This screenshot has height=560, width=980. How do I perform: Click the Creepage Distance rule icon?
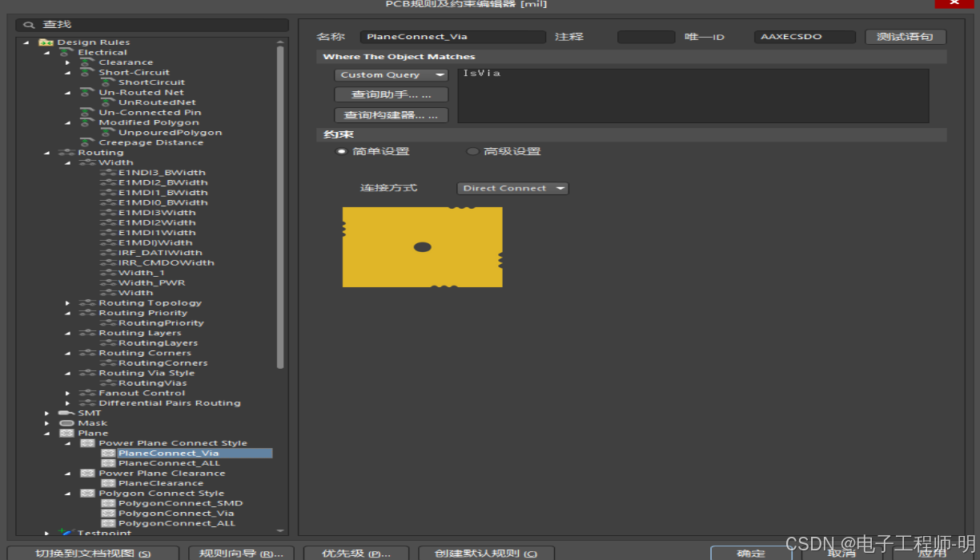(86, 142)
